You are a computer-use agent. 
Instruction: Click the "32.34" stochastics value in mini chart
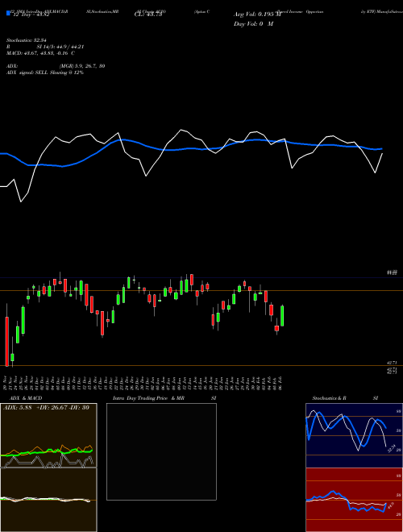pos(391,448)
